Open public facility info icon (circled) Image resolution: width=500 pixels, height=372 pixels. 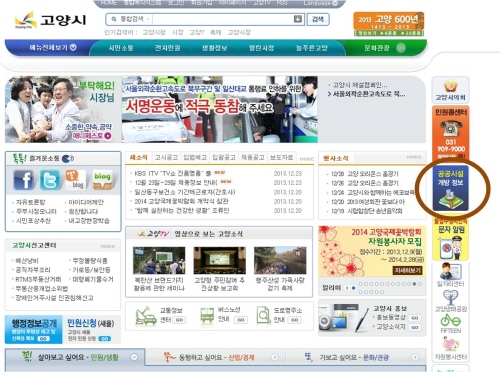tap(451, 189)
